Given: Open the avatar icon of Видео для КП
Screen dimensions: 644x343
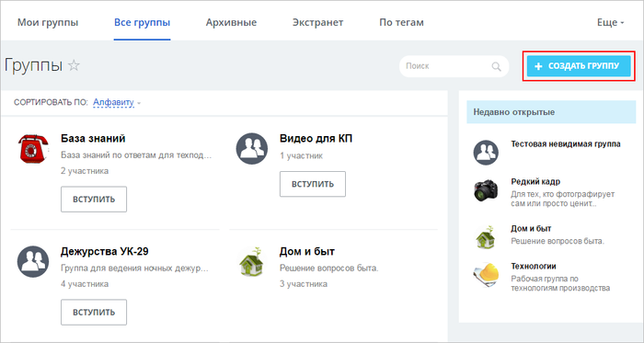Looking at the screenshot, I should (x=252, y=149).
